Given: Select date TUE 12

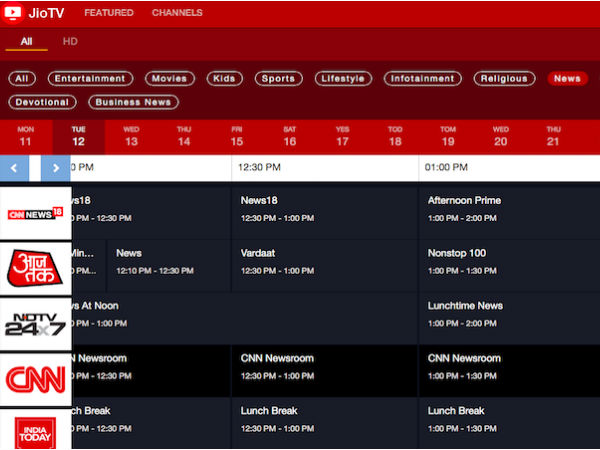Looking at the screenshot, I should 78,137.
